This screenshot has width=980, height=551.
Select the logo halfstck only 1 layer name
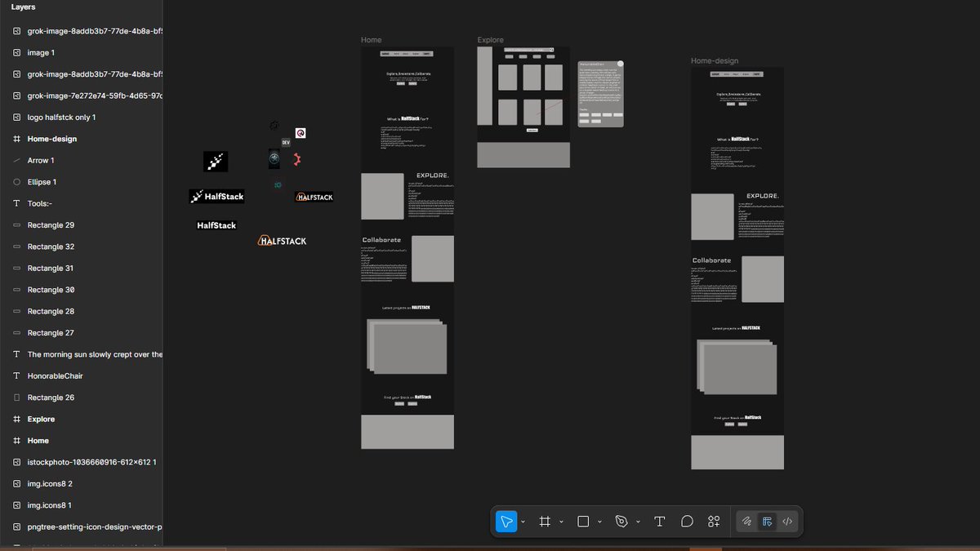click(x=61, y=118)
